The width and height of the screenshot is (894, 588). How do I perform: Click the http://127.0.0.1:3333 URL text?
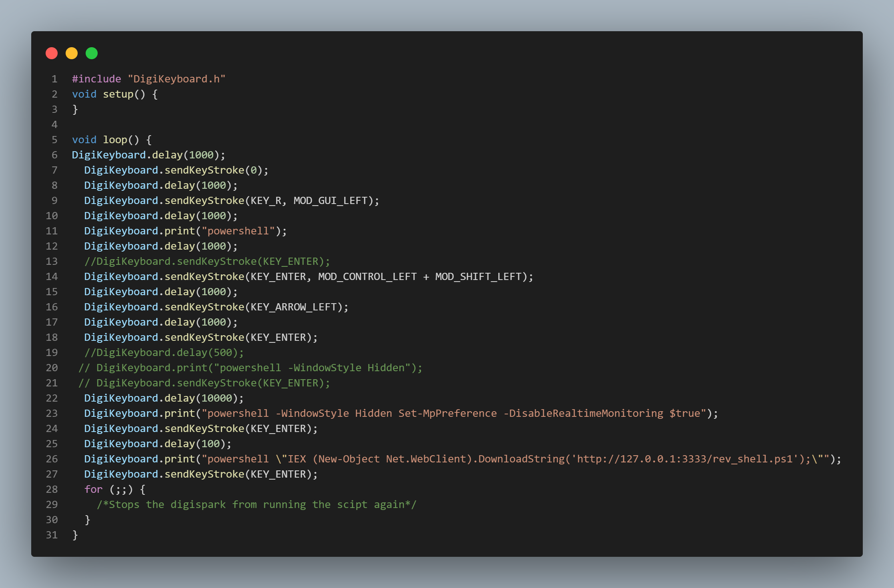[641, 459]
